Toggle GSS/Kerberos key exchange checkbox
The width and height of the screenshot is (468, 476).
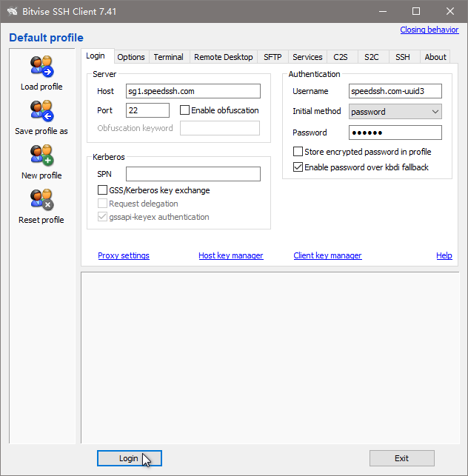click(x=102, y=190)
